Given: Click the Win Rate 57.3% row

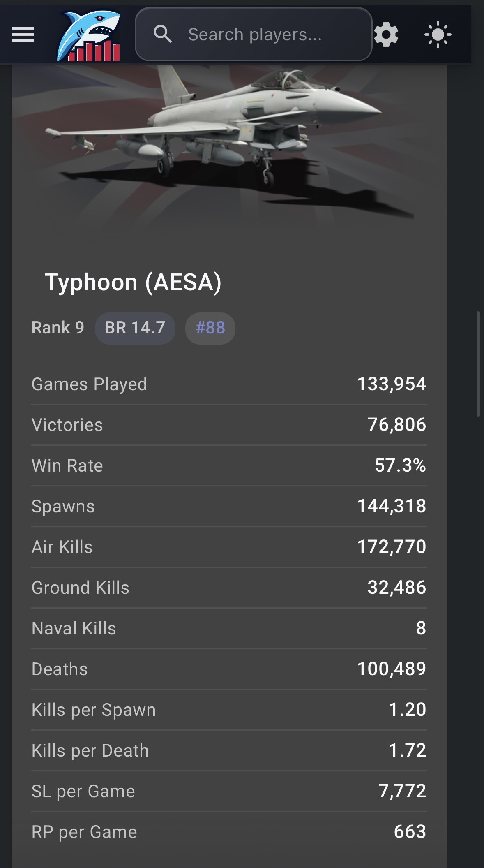Looking at the screenshot, I should point(229,465).
